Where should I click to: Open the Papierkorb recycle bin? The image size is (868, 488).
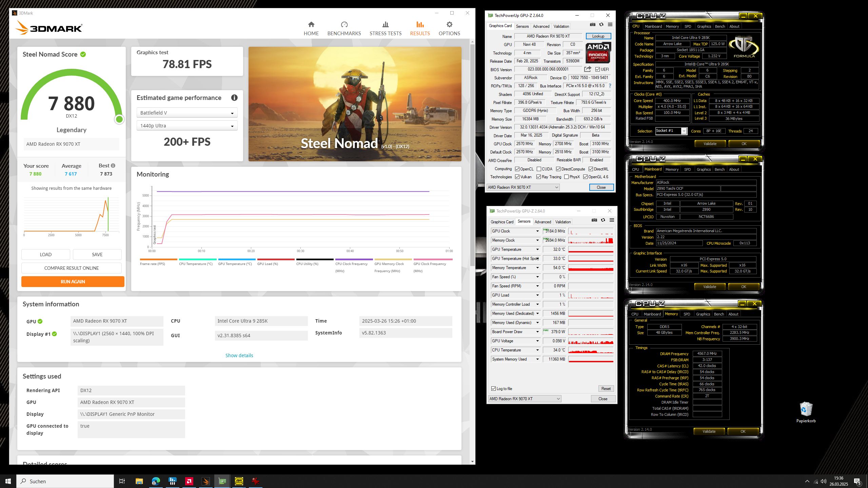[x=806, y=412]
